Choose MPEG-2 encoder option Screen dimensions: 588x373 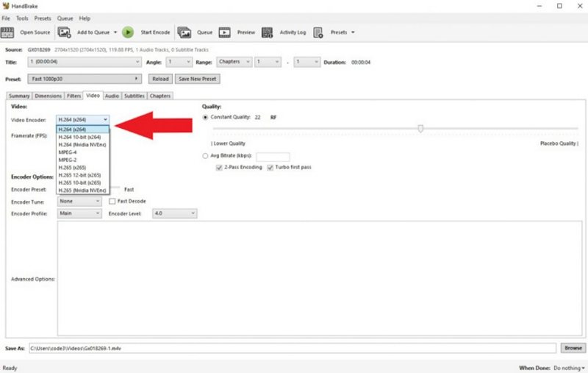(83, 160)
